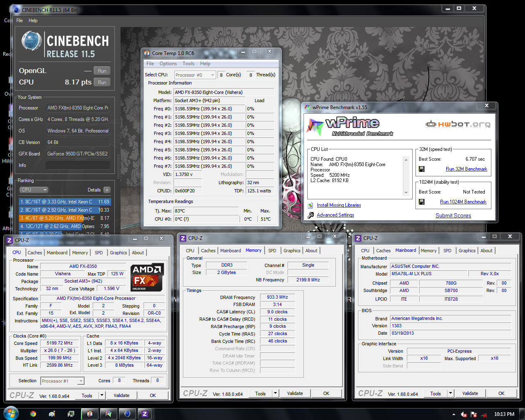The width and height of the screenshot is (525, 420).
Task: Select ranking row 4C/8T @ 5.20 GHz AMD FX
Action: tap(65, 218)
